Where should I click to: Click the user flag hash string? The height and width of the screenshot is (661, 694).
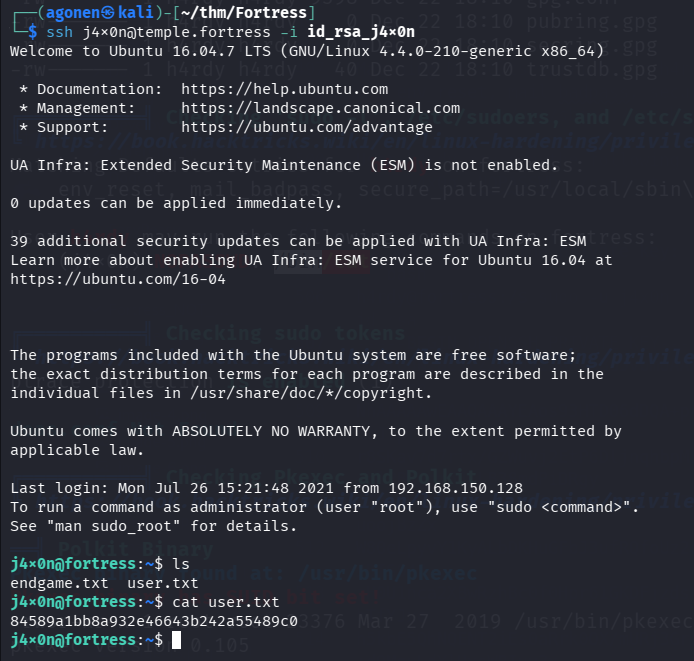click(x=154, y=621)
